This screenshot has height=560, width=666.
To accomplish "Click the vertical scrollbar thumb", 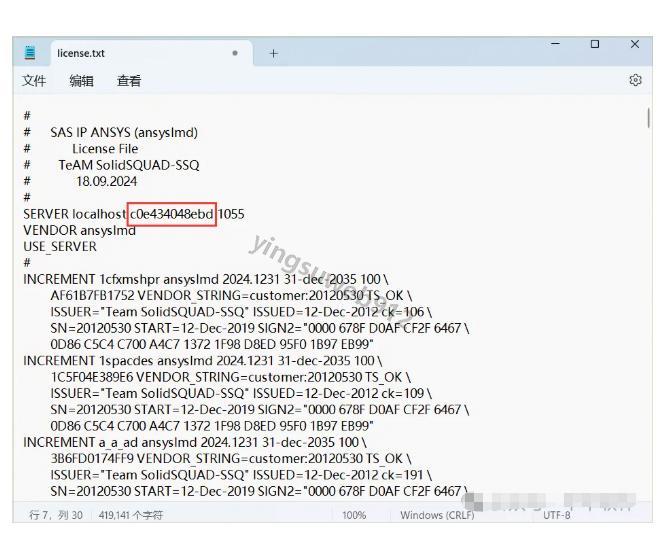I will click(x=649, y=118).
